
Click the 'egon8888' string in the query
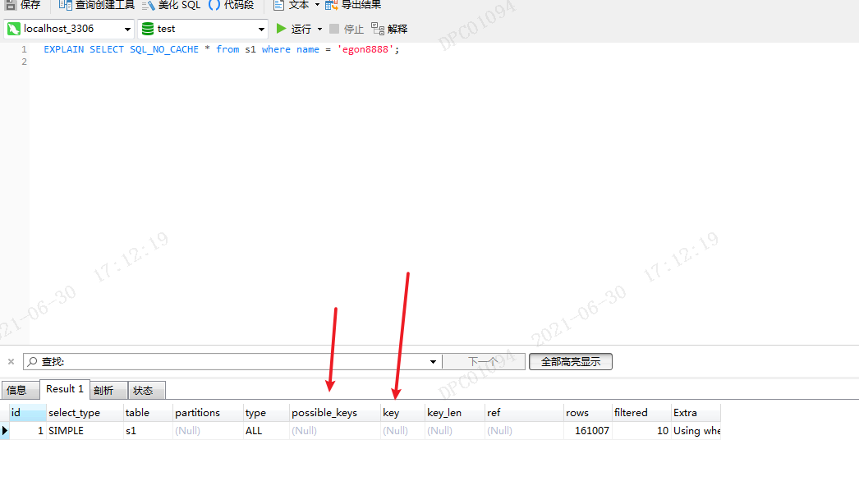click(x=365, y=49)
